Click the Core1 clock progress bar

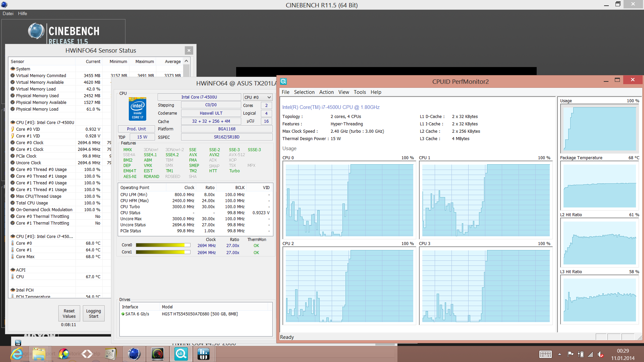tap(163, 252)
